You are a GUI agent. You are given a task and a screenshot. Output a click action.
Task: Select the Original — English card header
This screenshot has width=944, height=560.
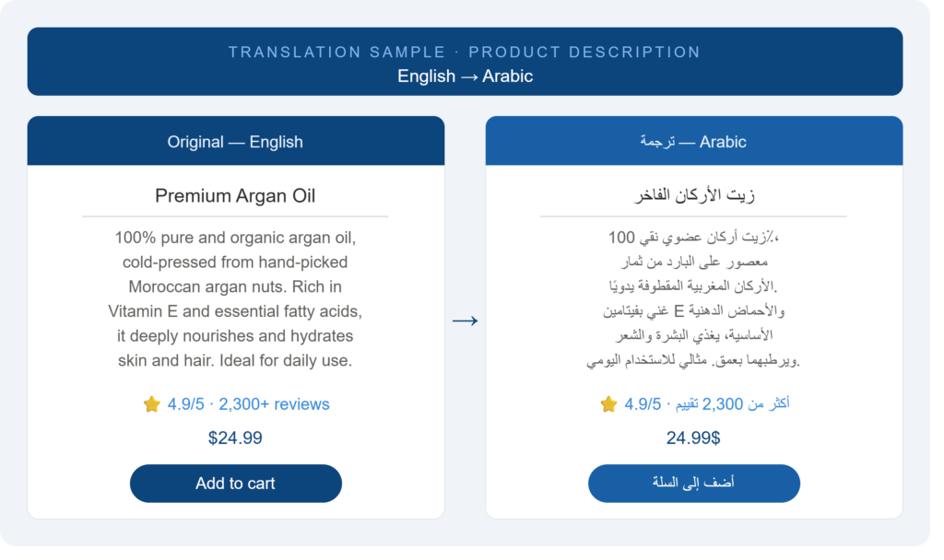click(x=235, y=141)
